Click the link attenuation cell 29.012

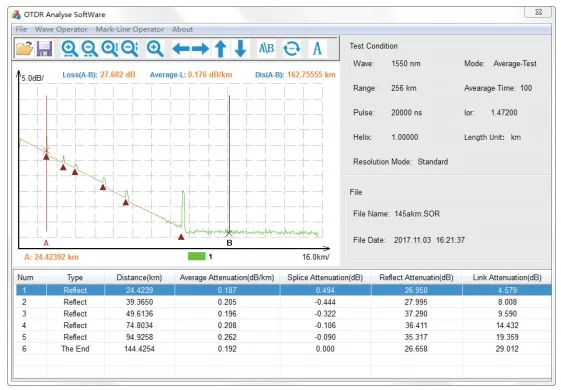point(507,349)
